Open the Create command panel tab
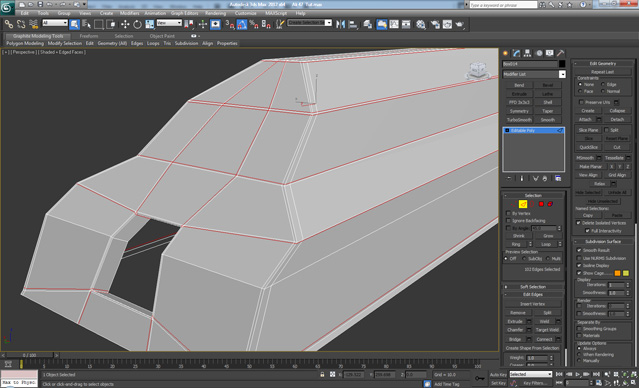This screenshot has width=639, height=388. [506, 53]
